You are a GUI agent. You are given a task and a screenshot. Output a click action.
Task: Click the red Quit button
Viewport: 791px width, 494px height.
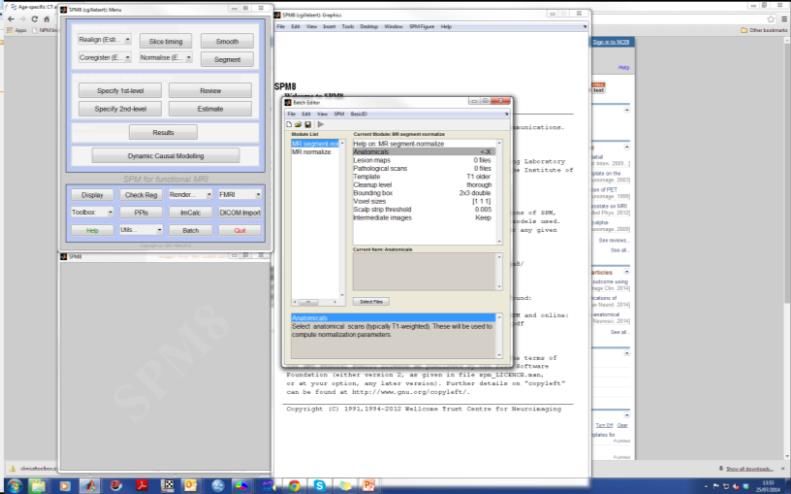pyautogui.click(x=240, y=230)
